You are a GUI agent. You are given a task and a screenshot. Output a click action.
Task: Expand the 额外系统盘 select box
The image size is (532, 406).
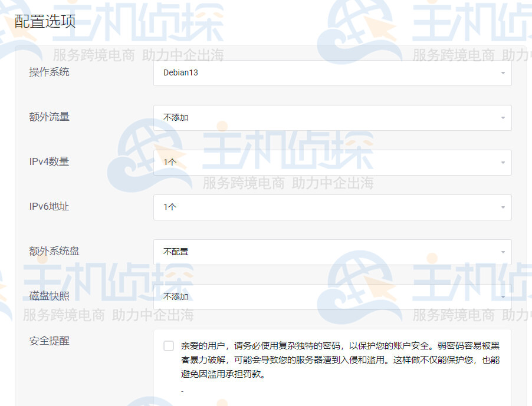tap(332, 252)
